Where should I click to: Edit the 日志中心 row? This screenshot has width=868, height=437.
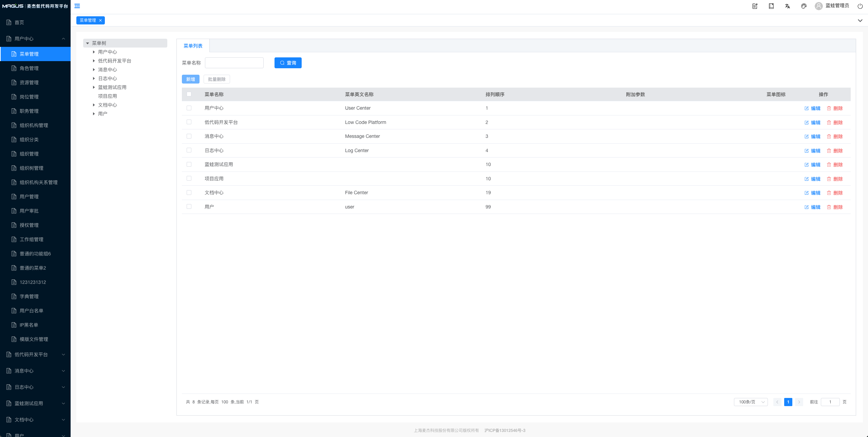coord(812,151)
